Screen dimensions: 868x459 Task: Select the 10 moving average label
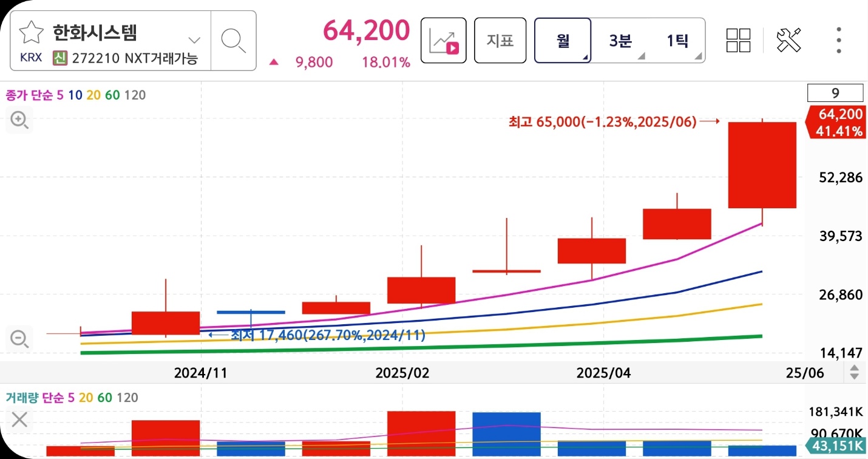pos(75,95)
